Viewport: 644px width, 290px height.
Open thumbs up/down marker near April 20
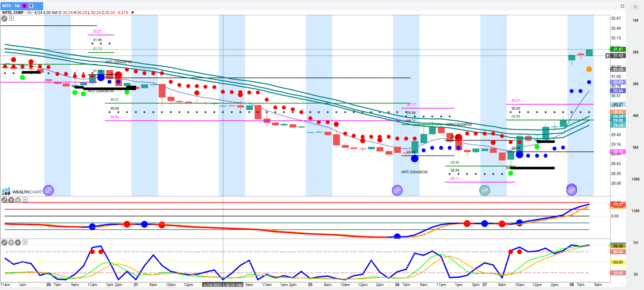click(x=48, y=190)
